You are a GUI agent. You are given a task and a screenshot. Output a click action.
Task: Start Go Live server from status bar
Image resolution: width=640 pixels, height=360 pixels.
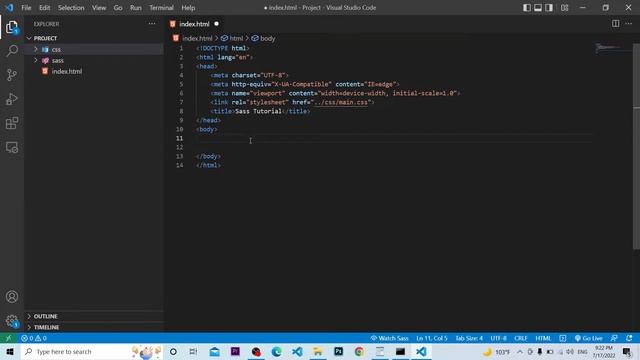589,338
